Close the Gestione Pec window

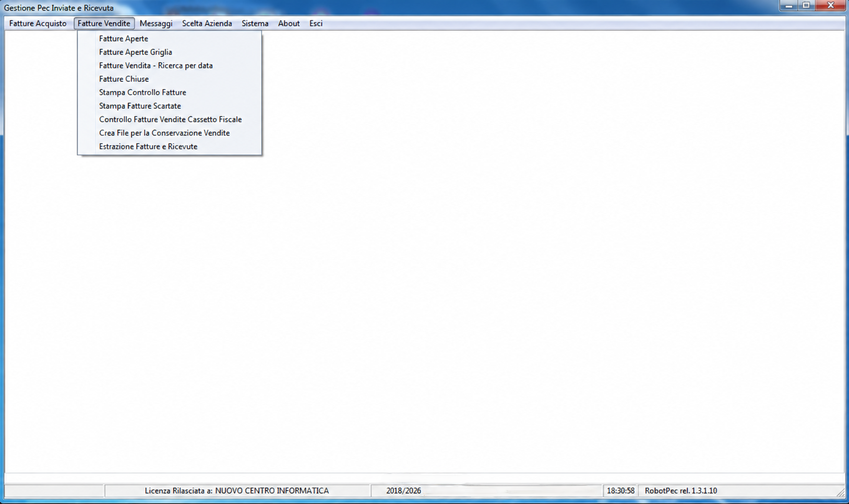pos(831,6)
